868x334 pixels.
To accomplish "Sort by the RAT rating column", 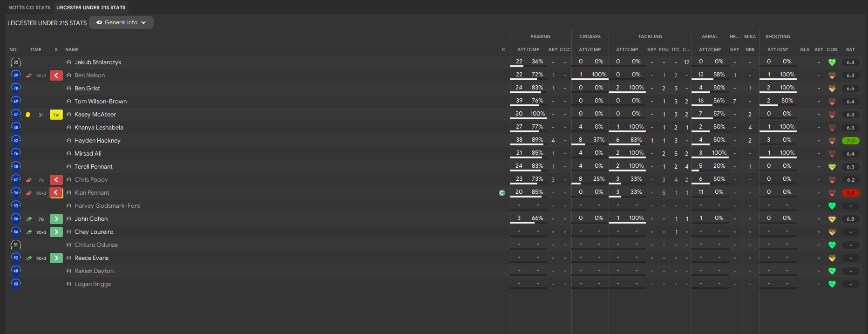I will pyautogui.click(x=850, y=50).
